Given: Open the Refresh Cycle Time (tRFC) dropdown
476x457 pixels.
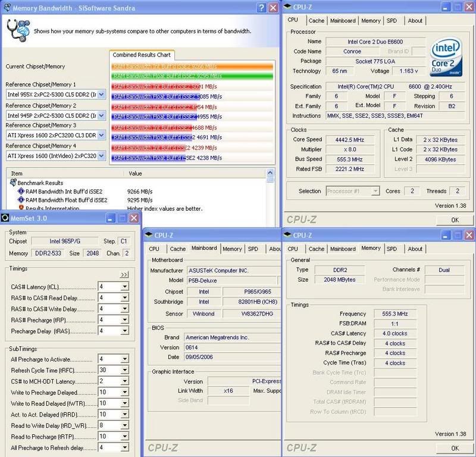Looking at the screenshot, I should (124, 370).
